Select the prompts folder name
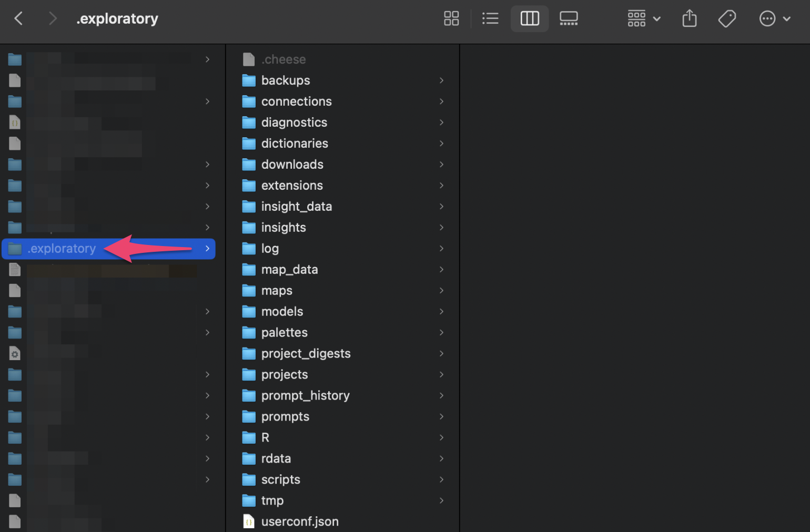The image size is (810, 532). (285, 417)
